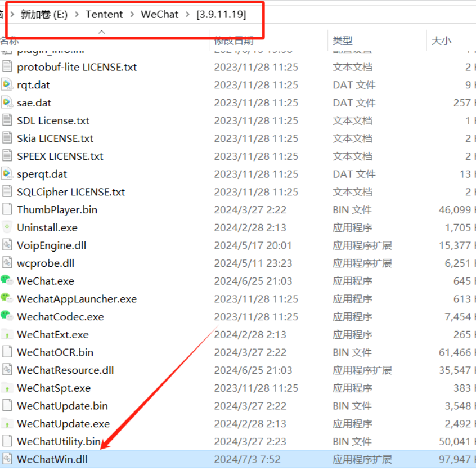The image size is (476, 470).
Task: Select the file named Skia LICENSE.txt
Action: pos(55,138)
